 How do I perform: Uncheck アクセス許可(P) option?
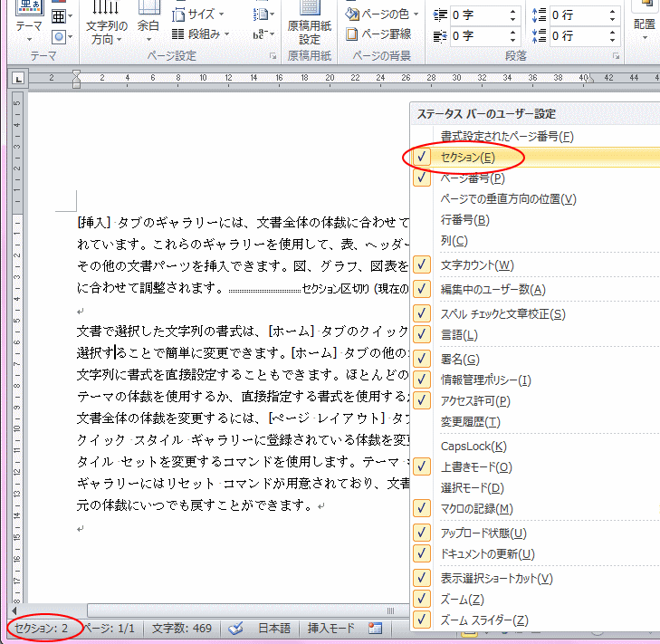[535, 401]
